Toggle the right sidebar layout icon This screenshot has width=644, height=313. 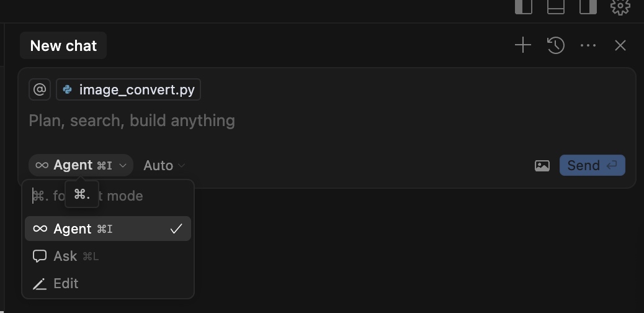(x=588, y=7)
